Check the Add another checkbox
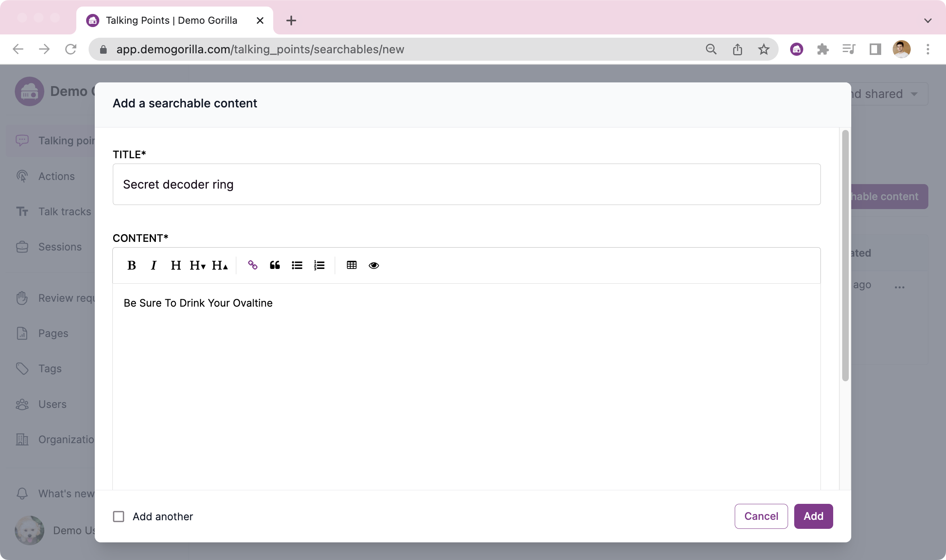 click(x=119, y=517)
